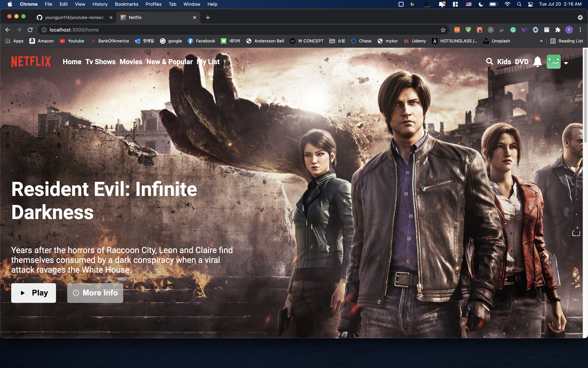Image resolution: width=588 pixels, height=368 pixels.
Task: Click the orange EX extension icon
Action: tap(457, 30)
